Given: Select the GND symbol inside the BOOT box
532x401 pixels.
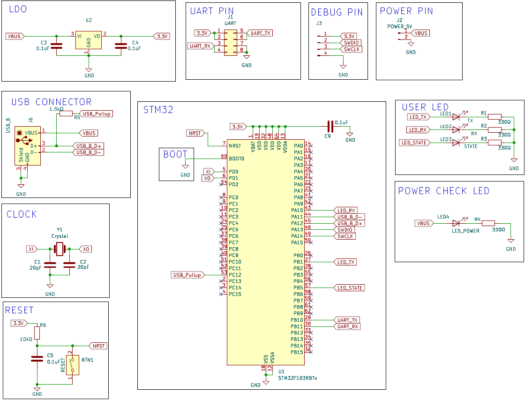Looking at the screenshot, I should (x=185, y=166).
